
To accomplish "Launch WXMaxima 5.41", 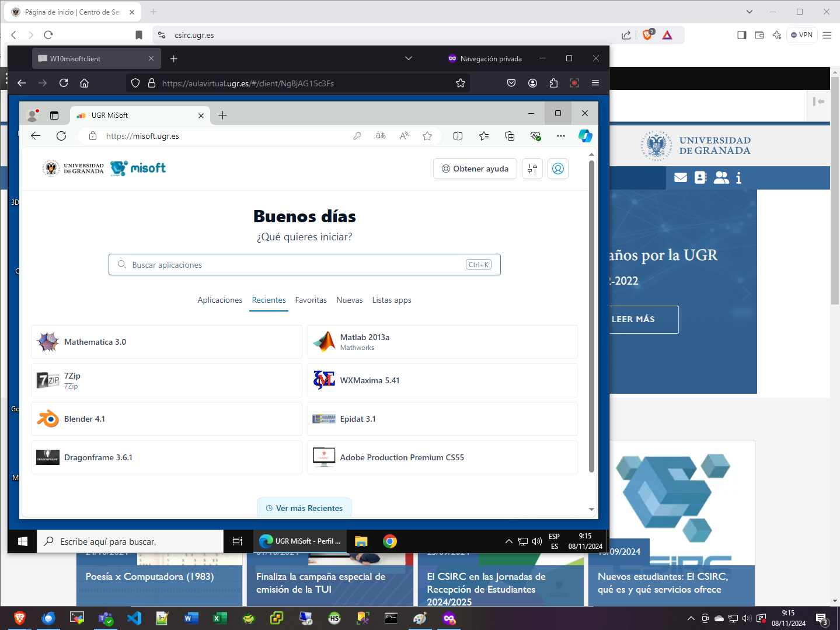I will click(x=442, y=380).
